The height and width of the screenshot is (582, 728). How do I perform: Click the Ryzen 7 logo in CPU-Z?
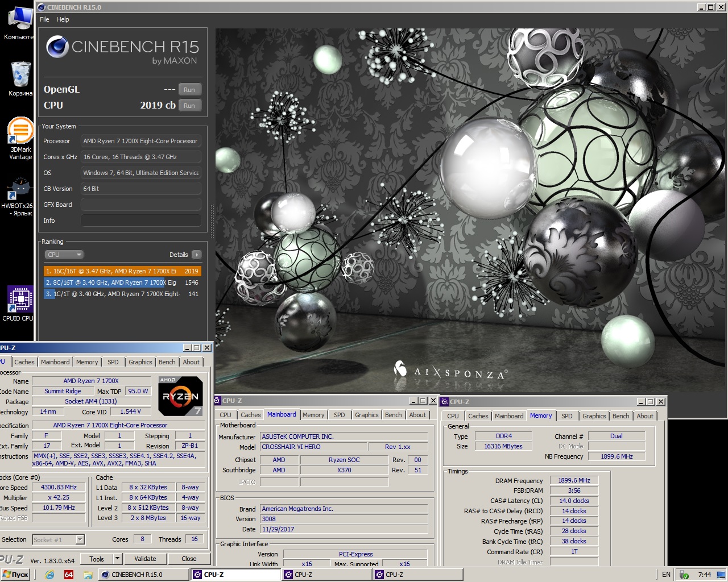tap(180, 396)
